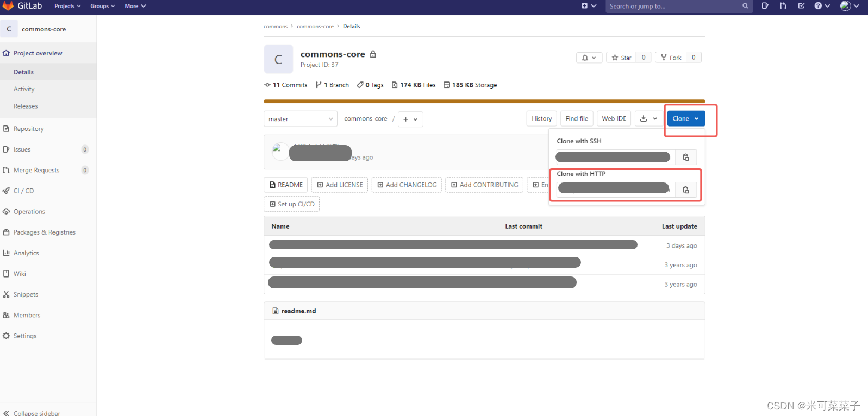This screenshot has height=416, width=868.
Task: Click Set up CI/CD
Action: point(292,204)
